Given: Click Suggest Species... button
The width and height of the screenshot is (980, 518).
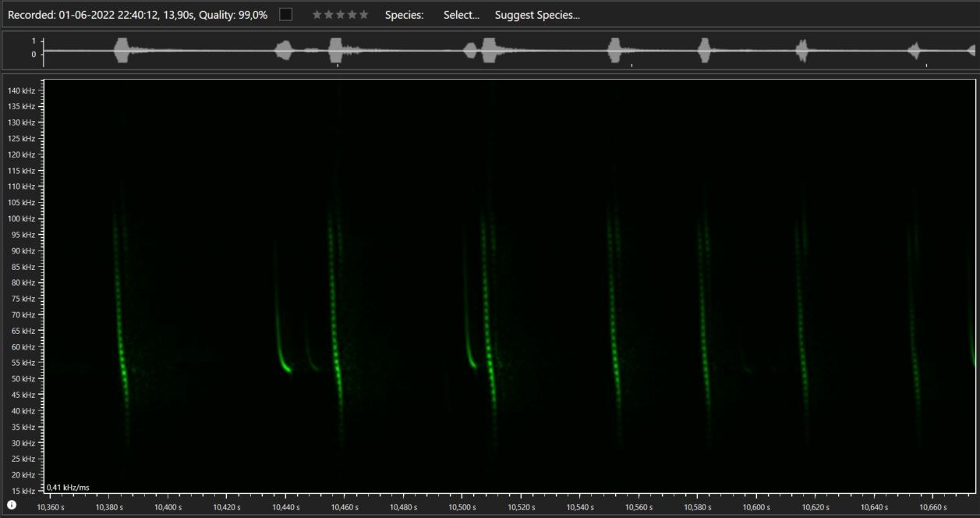Looking at the screenshot, I should coord(537,15).
